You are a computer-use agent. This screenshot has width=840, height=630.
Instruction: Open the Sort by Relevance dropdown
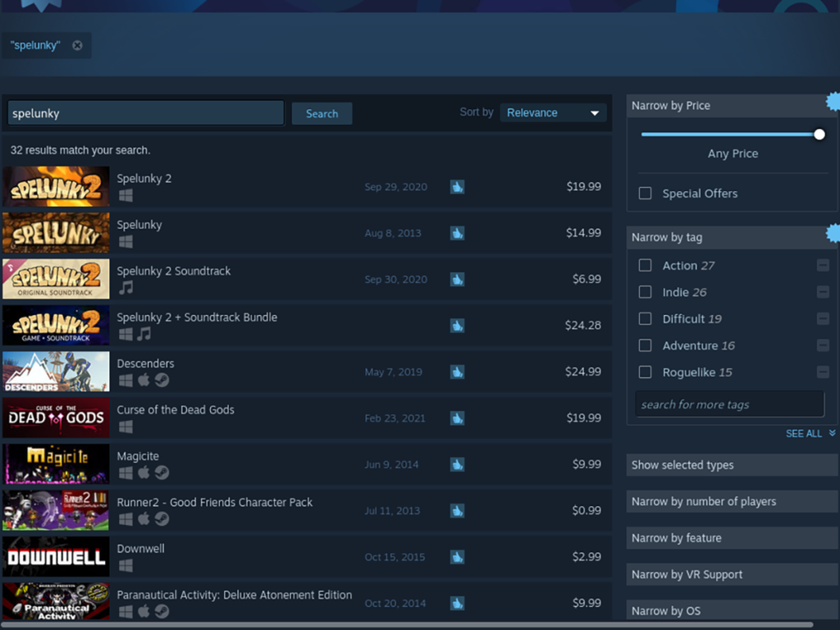click(x=553, y=112)
